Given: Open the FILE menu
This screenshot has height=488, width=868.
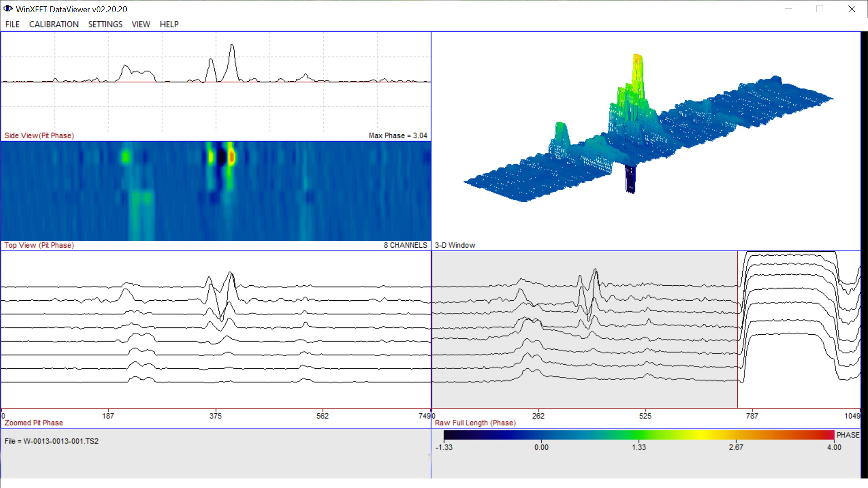Looking at the screenshot, I should coord(12,24).
